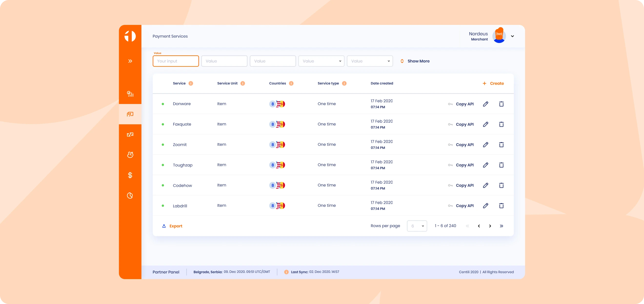644x304 pixels.
Task: Open the fourth Value filter dropdown
Action: tap(321, 61)
